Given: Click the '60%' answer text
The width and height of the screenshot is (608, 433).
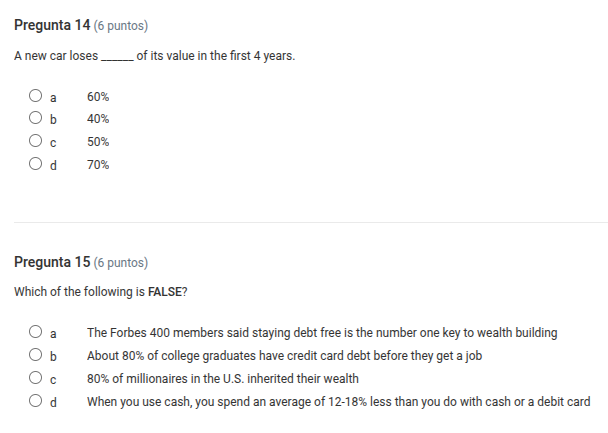Looking at the screenshot, I should pos(98,97).
